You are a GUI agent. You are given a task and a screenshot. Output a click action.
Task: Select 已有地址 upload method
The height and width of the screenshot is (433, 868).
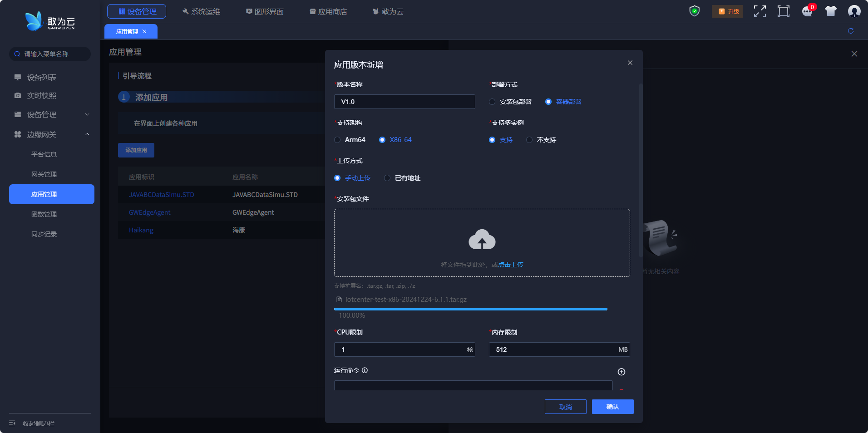[387, 178]
